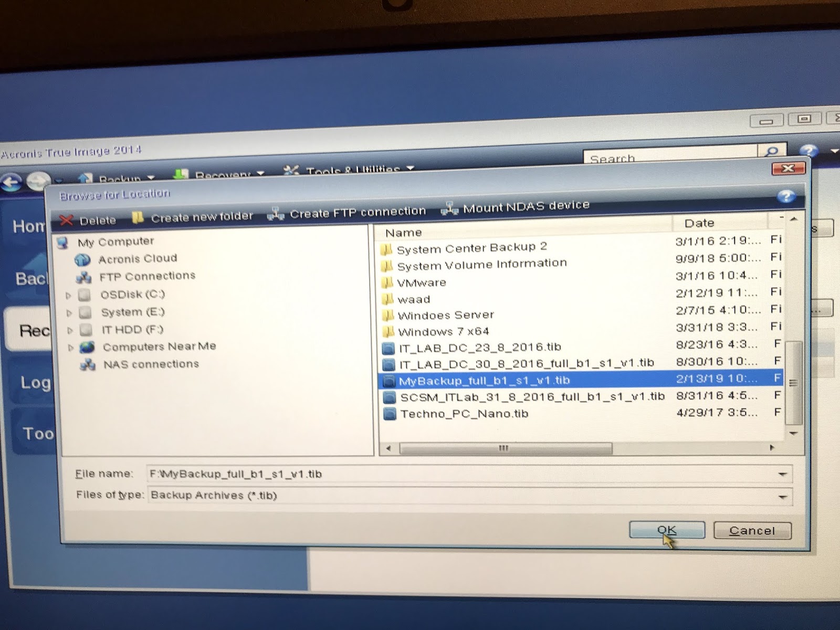This screenshot has height=630, width=840.
Task: Open the Tools & Utilities menu
Action: tap(350, 170)
